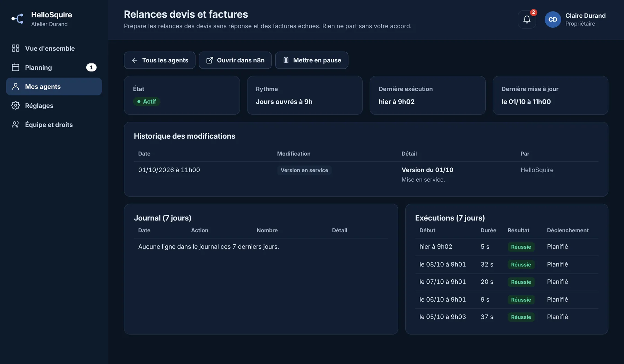624x364 pixels.
Task: Click the Équipe et droits people icon
Action: click(x=16, y=124)
